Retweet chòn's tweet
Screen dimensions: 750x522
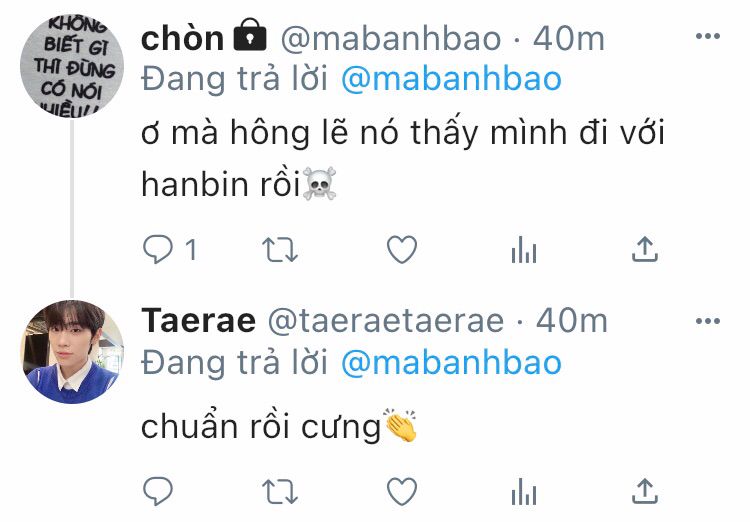pos(280,250)
